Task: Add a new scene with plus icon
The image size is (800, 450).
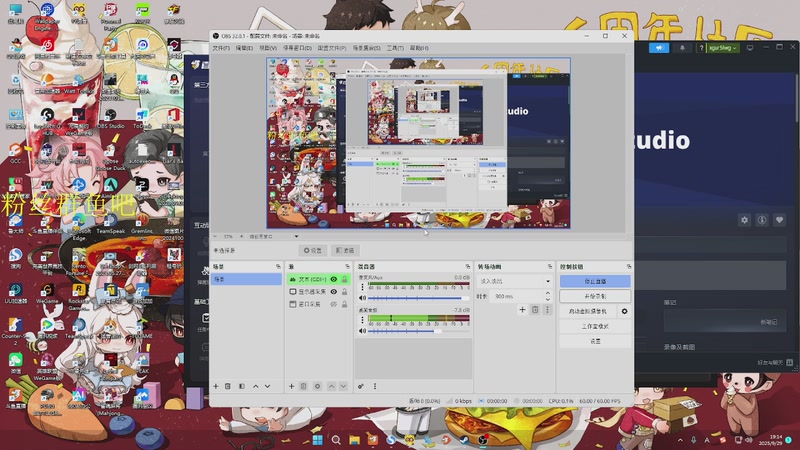Action: coord(216,386)
